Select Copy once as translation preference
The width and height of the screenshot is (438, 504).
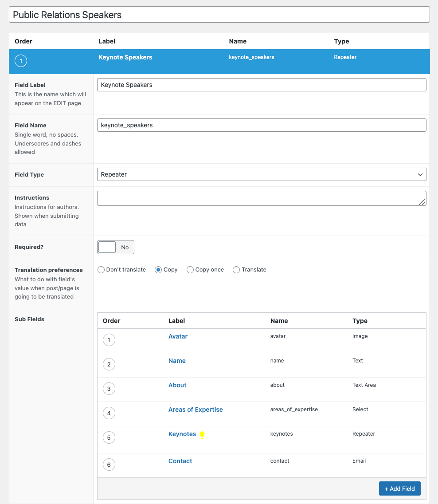click(190, 270)
